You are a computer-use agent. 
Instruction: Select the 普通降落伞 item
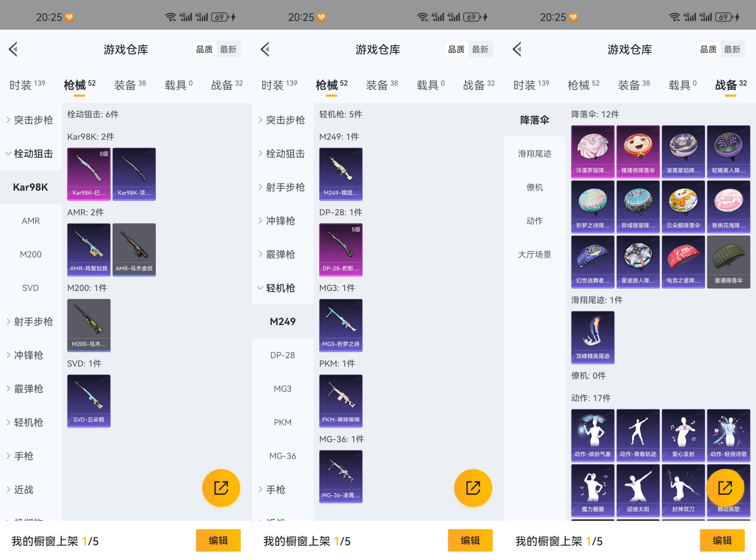coord(729,262)
